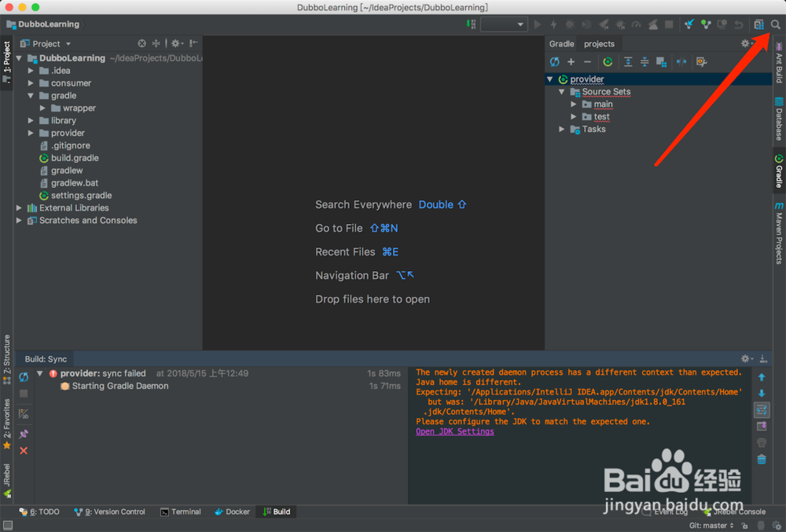
Task: Expand the consumer folder
Action: (31, 83)
